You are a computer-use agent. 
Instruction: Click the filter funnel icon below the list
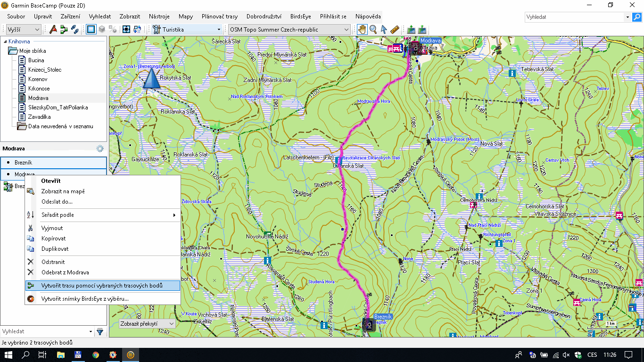pyautogui.click(x=100, y=332)
